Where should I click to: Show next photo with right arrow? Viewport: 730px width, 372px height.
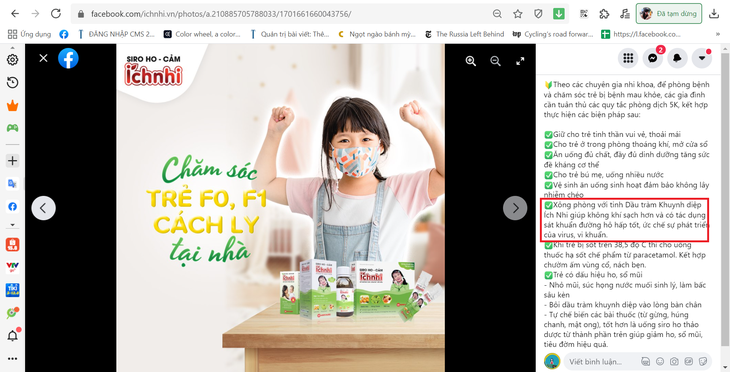(x=515, y=208)
